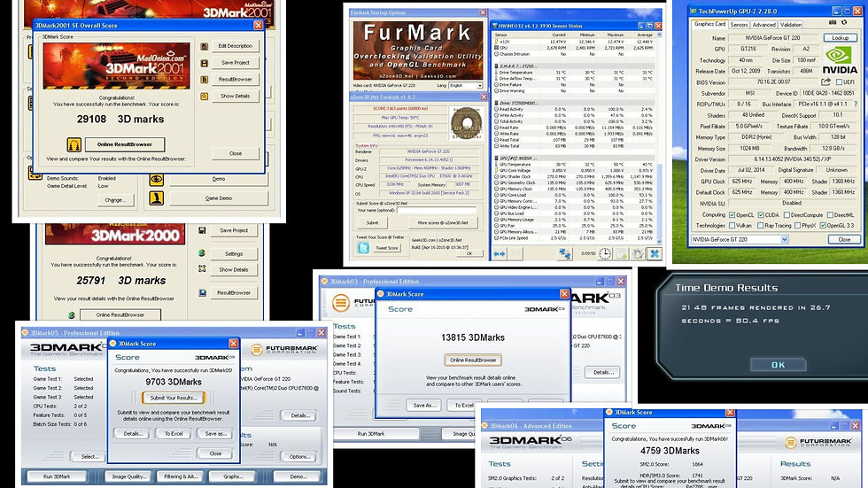The height and width of the screenshot is (488, 868).
Task: Click the Bus Interface question mark in GPU-Z
Action: tap(856, 104)
